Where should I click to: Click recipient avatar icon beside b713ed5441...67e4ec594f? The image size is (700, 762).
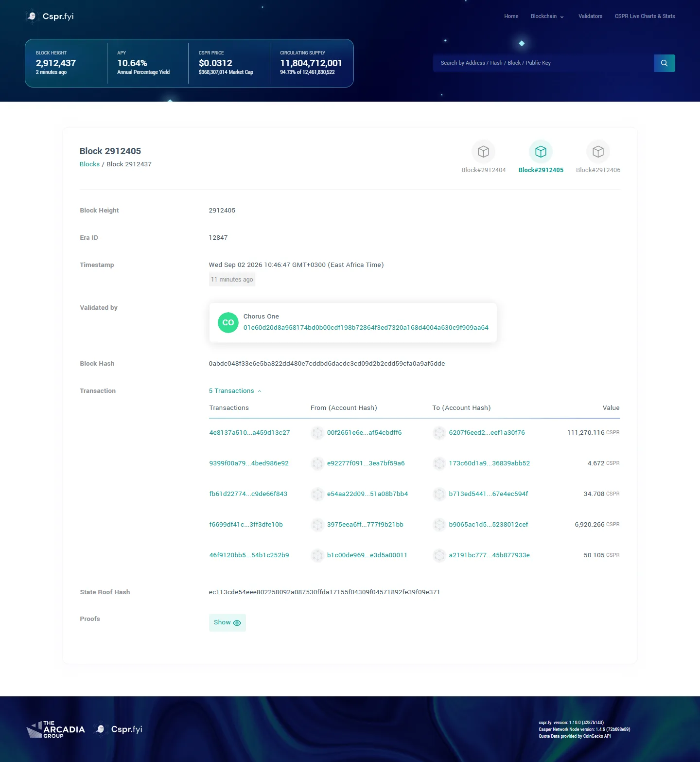(439, 494)
